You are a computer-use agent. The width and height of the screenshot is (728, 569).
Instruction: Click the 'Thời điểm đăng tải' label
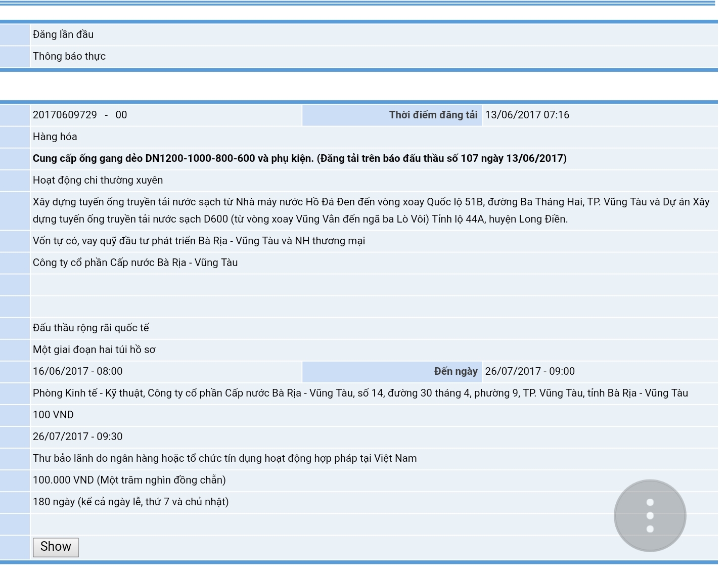433,115
